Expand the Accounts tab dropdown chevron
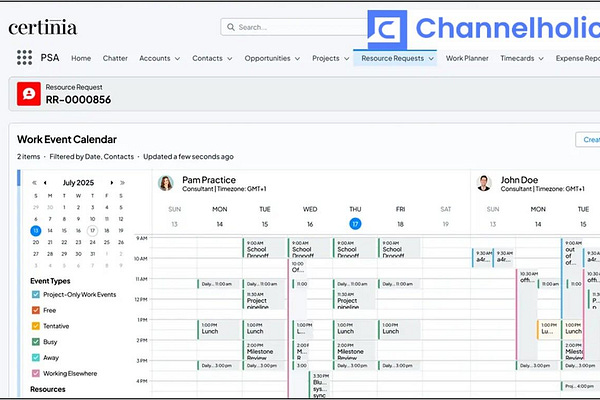This screenshot has width=600, height=400. point(178,59)
